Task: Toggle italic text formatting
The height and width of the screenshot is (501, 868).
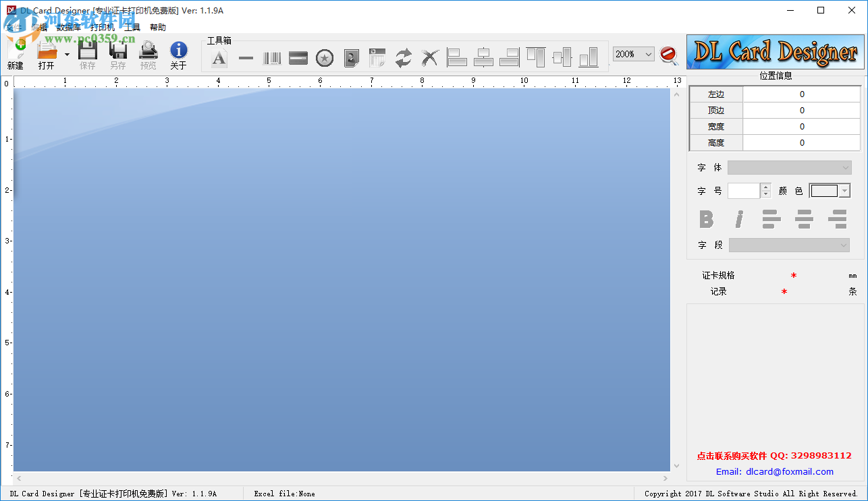Action: [x=739, y=219]
